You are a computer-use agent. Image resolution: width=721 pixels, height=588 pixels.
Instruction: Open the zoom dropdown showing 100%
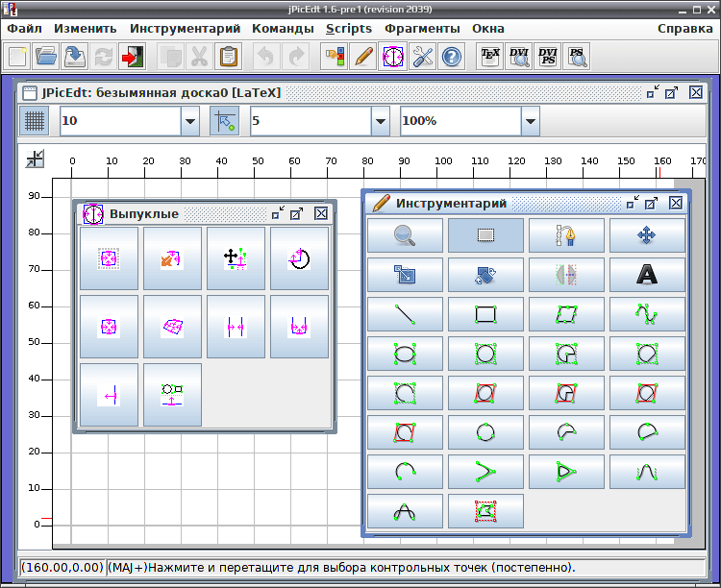pos(530,121)
